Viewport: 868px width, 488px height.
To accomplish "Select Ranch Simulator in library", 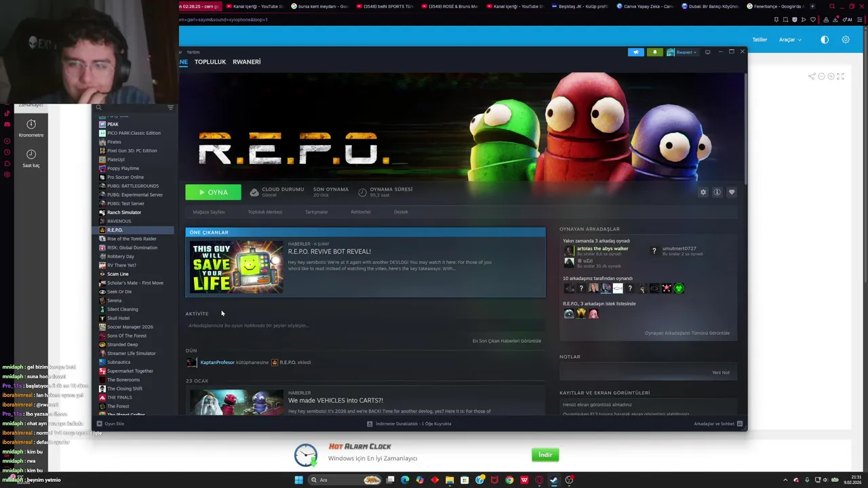I will pyautogui.click(x=124, y=212).
